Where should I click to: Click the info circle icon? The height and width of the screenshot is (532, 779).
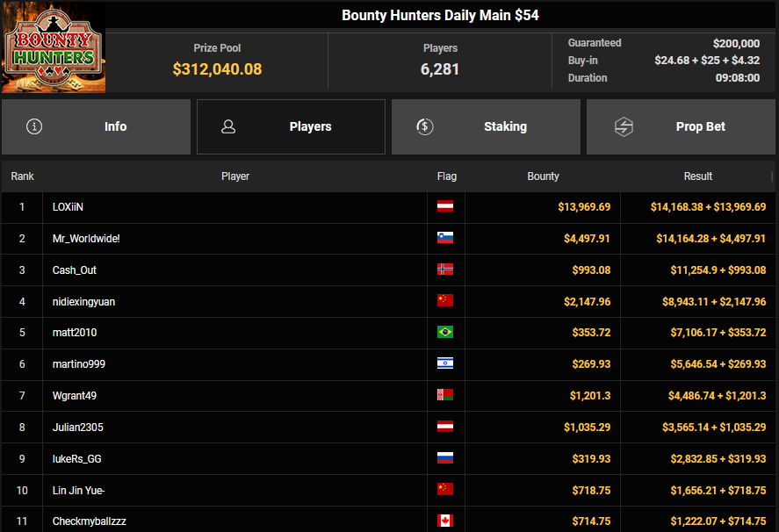coord(34,126)
